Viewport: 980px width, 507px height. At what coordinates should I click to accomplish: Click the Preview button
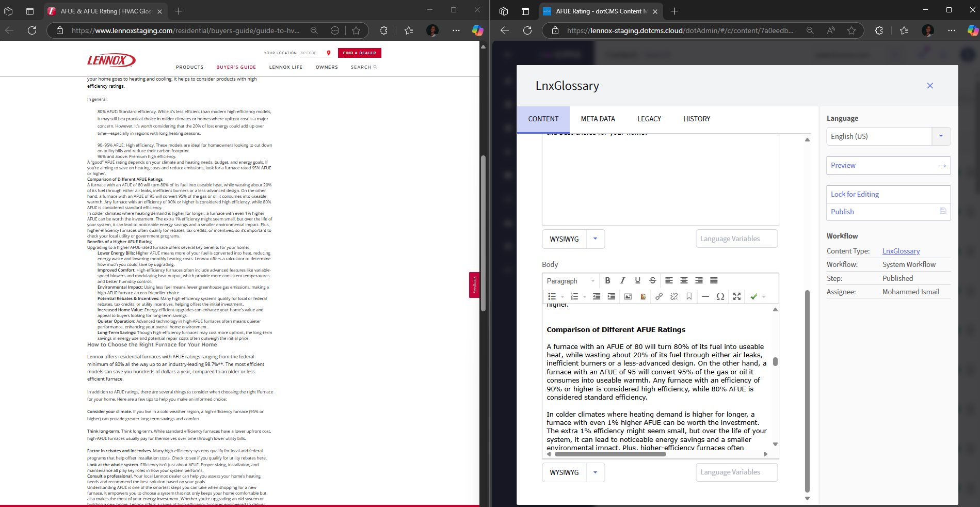888,165
